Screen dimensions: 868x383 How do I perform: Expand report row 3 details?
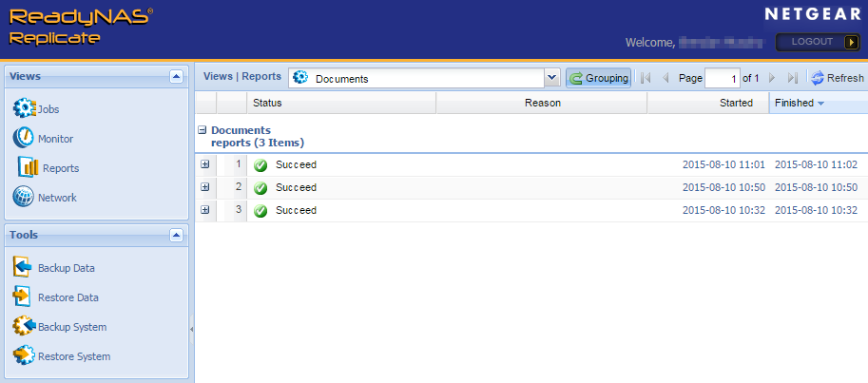click(x=205, y=210)
